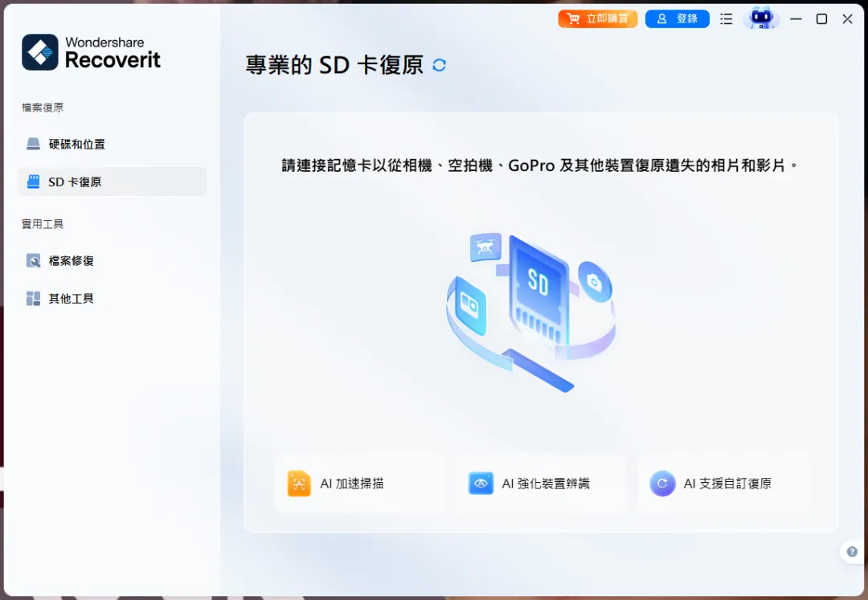Click the shopping cart icon
Image resolution: width=868 pixels, height=600 pixels.
tap(574, 18)
